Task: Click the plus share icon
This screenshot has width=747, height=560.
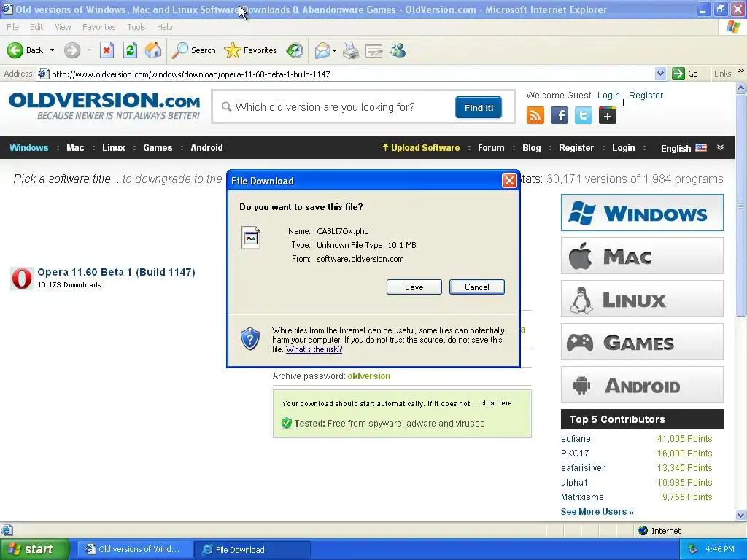Action: coord(608,115)
